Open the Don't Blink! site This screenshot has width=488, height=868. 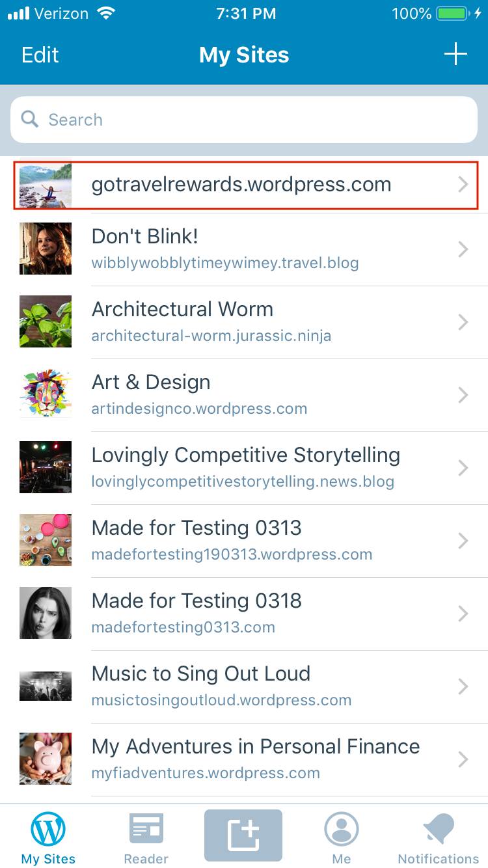[x=244, y=249]
